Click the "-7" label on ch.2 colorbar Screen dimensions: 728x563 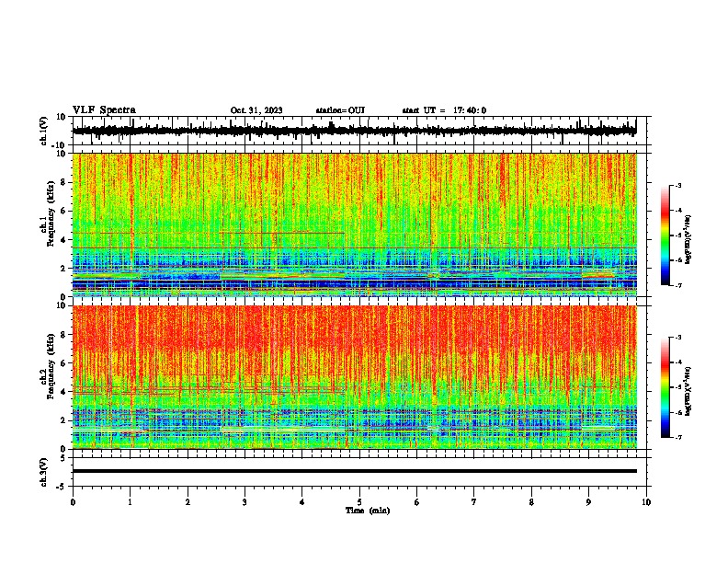point(677,437)
